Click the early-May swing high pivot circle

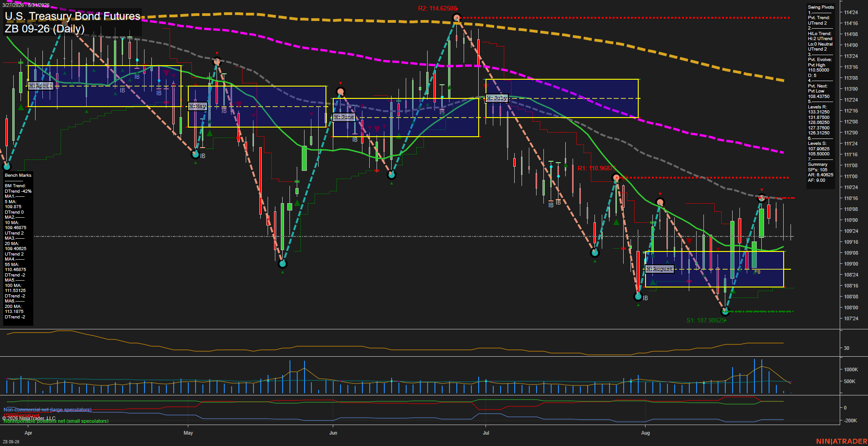(217, 61)
